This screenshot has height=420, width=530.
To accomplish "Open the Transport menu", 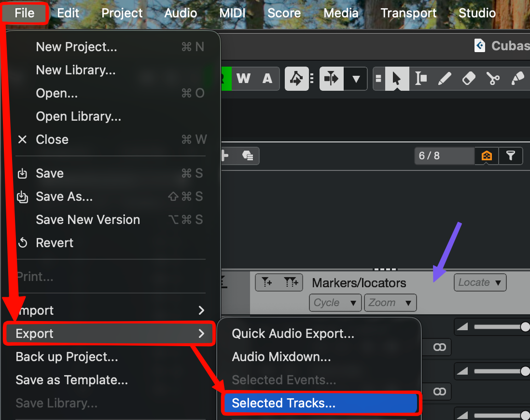I will pos(409,13).
